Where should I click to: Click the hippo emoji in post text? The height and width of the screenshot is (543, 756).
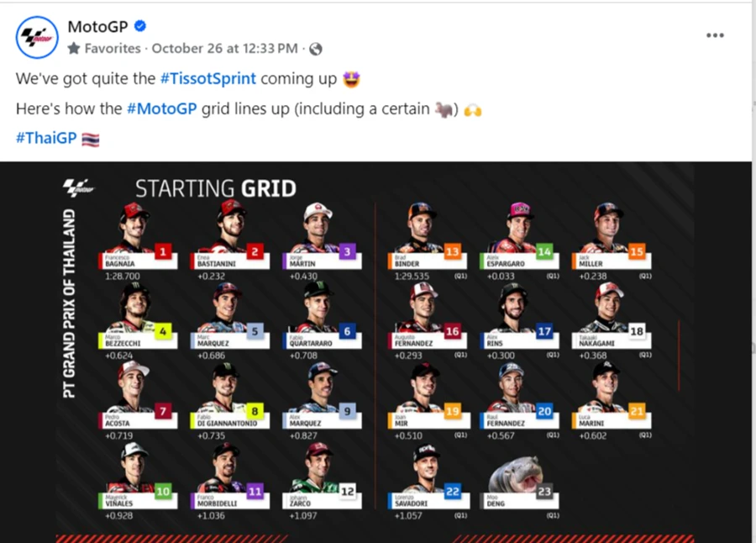444,109
